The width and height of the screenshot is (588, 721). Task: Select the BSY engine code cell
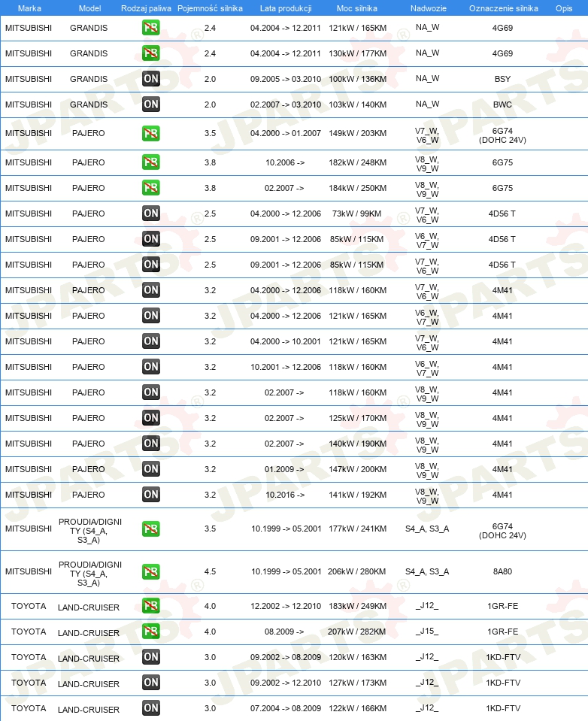coord(502,79)
